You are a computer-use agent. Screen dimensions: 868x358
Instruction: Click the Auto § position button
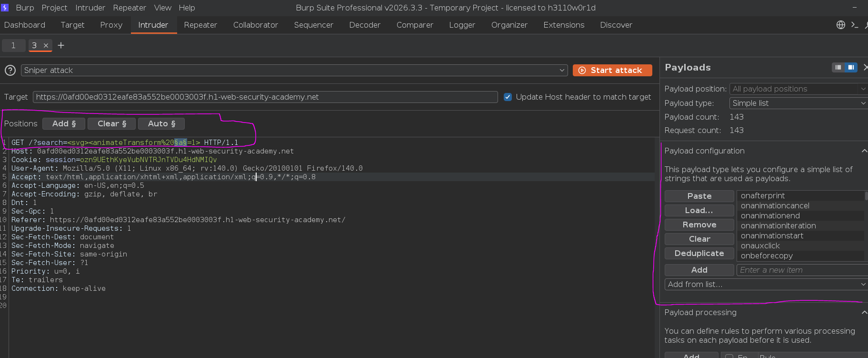pyautogui.click(x=161, y=123)
